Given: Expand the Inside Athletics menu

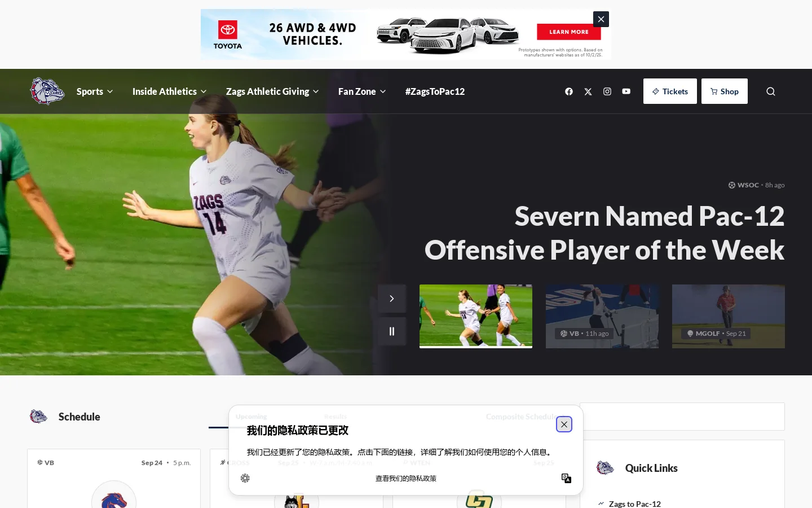Looking at the screenshot, I should tap(170, 91).
